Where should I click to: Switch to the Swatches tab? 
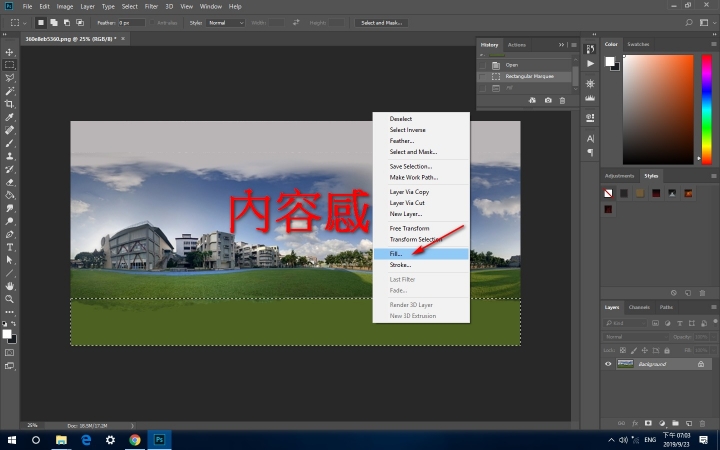point(639,44)
